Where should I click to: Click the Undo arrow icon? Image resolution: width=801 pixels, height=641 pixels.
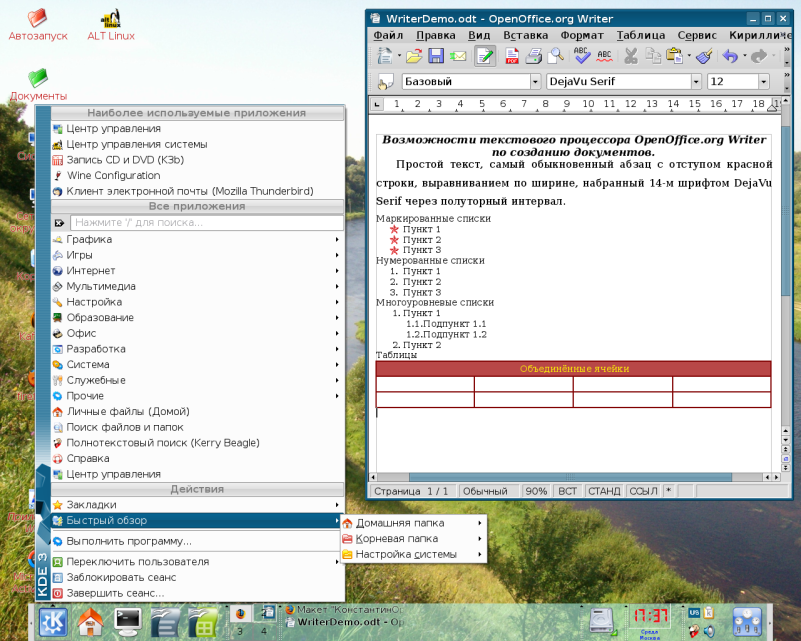coord(728,56)
